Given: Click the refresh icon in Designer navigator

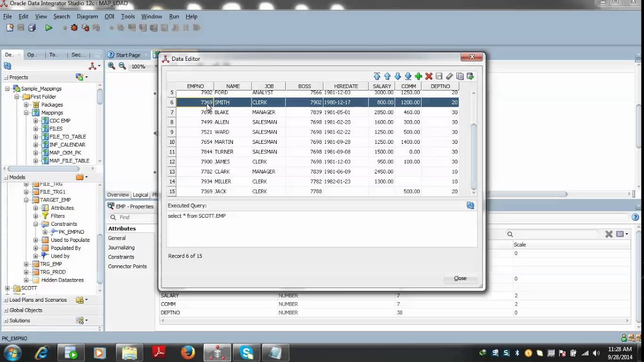Looking at the screenshot, I should pos(8,66).
